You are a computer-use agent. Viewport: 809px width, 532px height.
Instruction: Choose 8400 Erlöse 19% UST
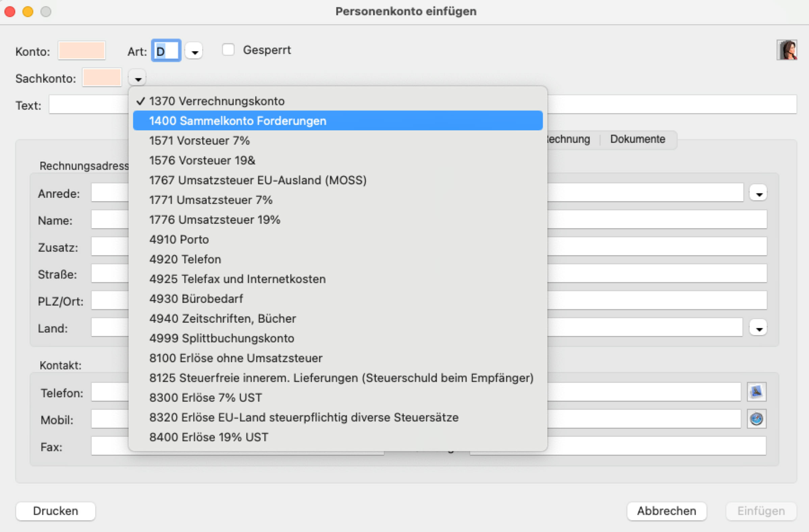tap(208, 437)
